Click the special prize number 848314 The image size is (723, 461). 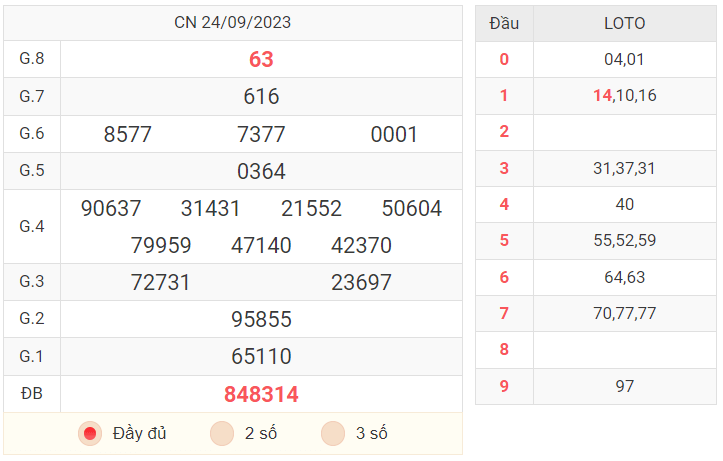coord(261,395)
